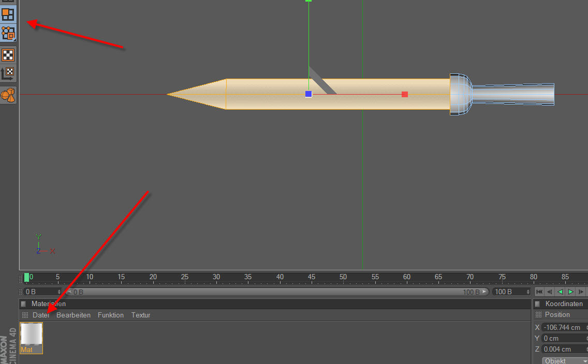Go to the previous keyframe

point(550,292)
